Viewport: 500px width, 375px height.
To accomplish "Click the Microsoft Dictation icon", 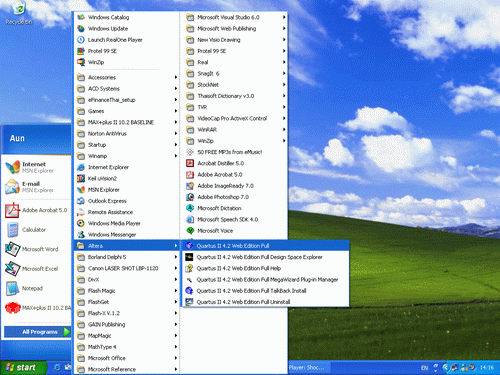I will (190, 208).
